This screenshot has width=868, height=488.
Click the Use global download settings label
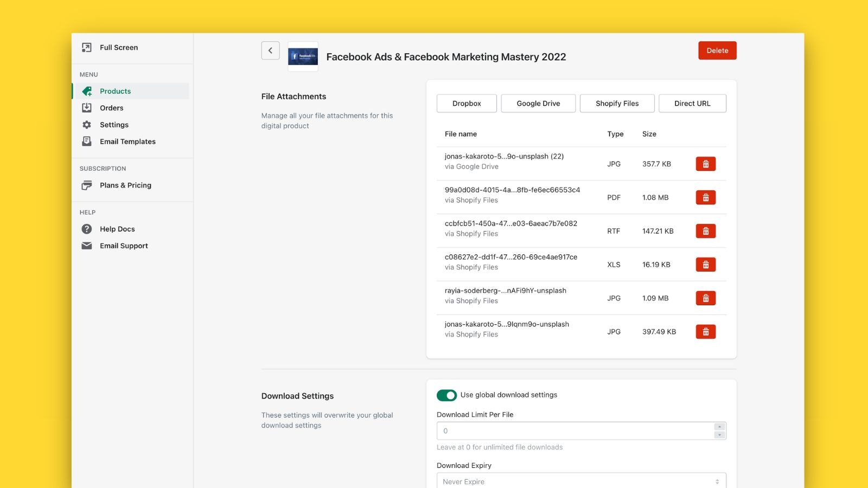click(509, 395)
